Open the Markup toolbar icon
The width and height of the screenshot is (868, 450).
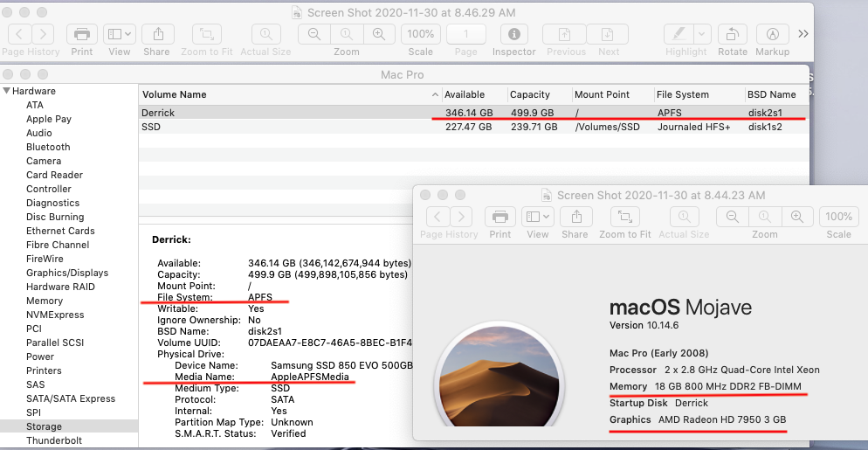[x=772, y=34]
